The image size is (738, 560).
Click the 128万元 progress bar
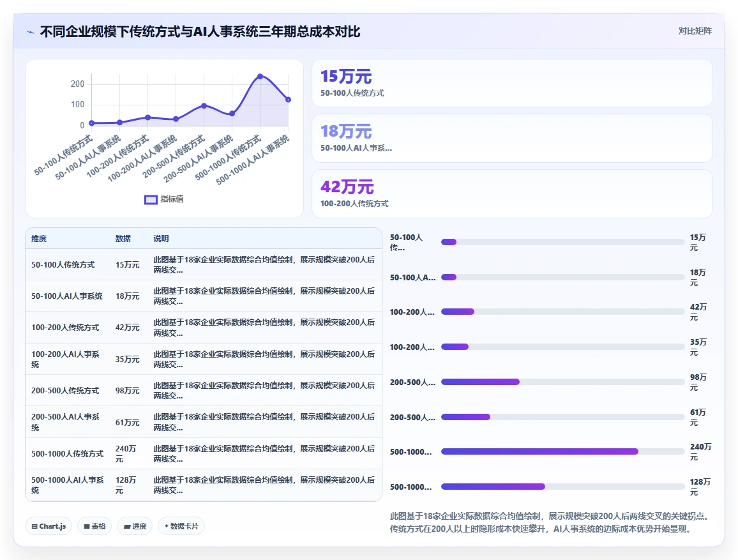click(x=562, y=487)
